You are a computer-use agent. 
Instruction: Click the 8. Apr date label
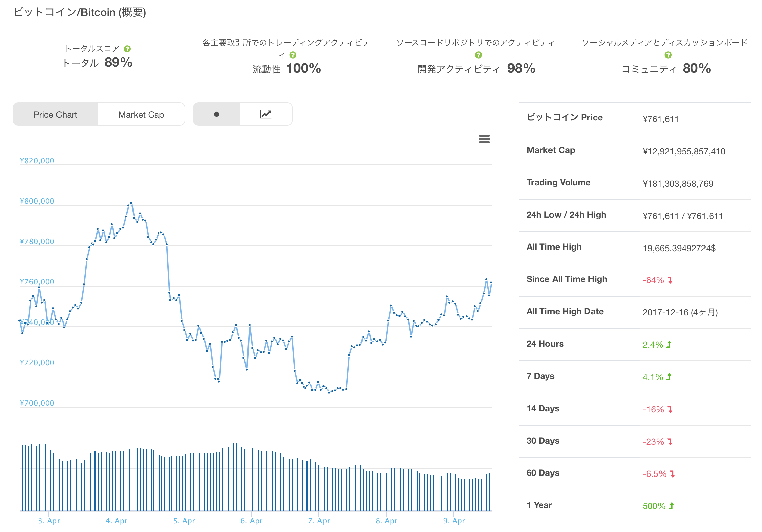point(386,521)
